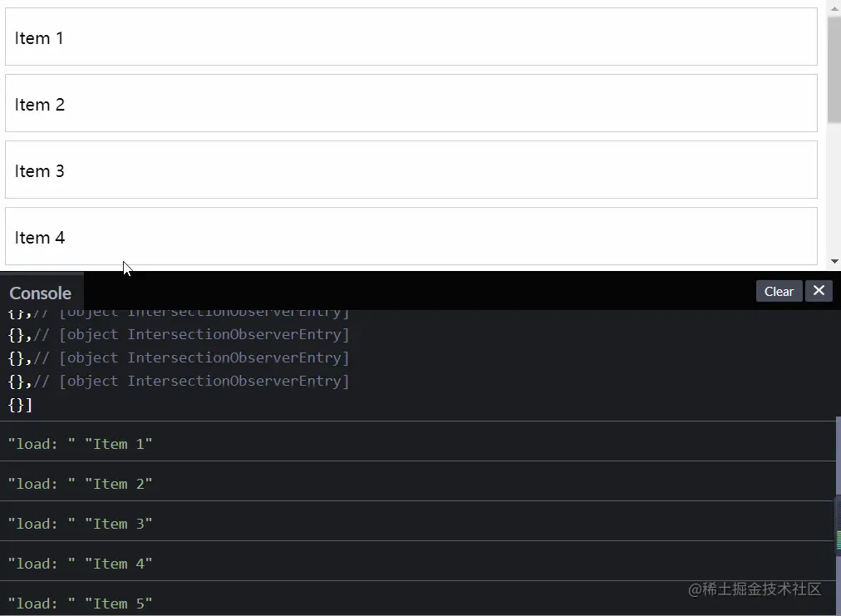
Task: Click the dark console header bar
Action: pyautogui.click(x=416, y=292)
